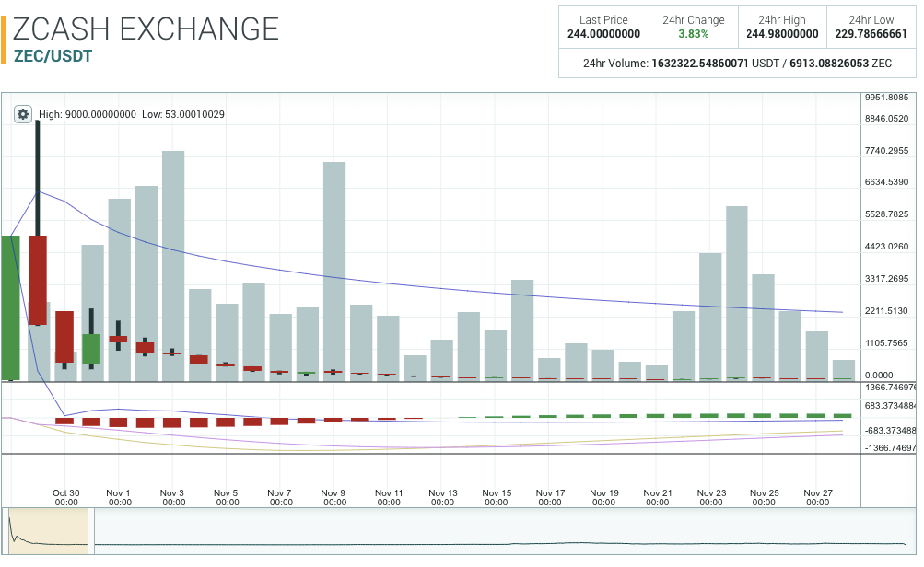Click the 9951.8085 axis value
Screen dimensions: 924x567
886,98
